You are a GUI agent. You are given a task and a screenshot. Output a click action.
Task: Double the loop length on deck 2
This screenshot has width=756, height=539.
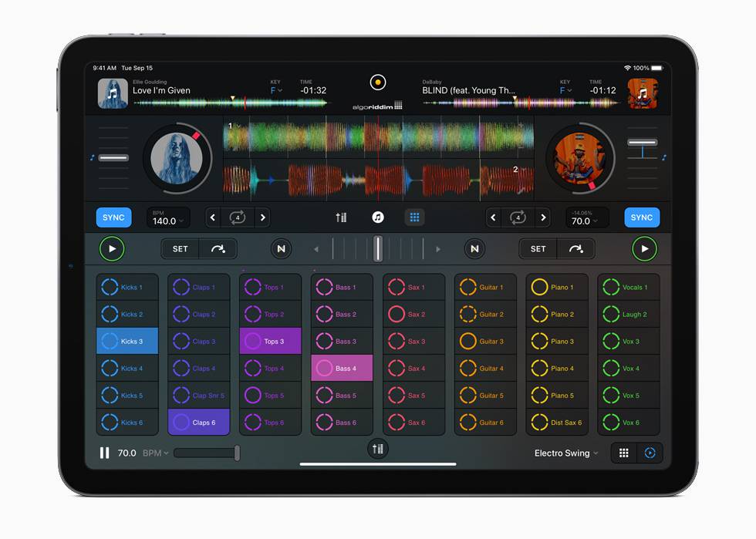point(543,217)
